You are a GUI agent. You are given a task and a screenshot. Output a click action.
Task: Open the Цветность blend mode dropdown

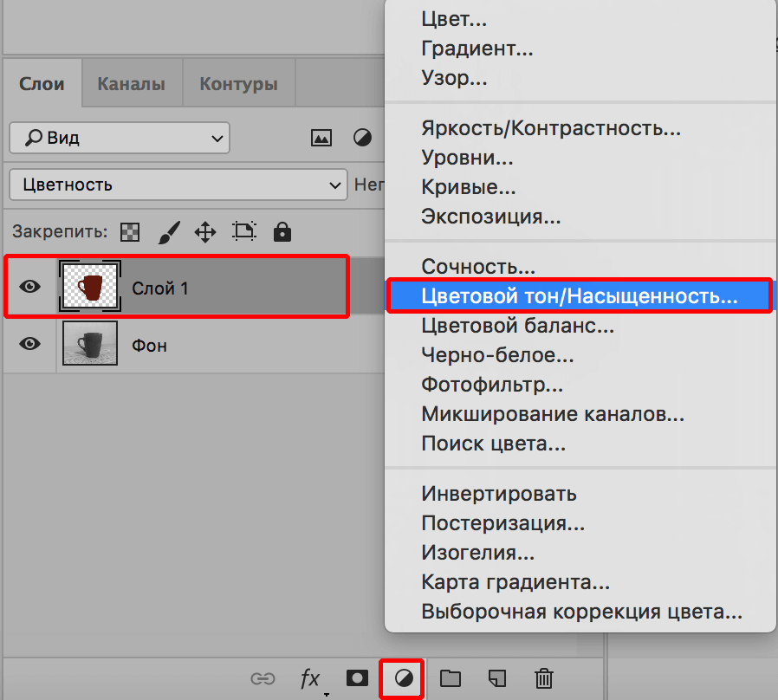click(178, 185)
